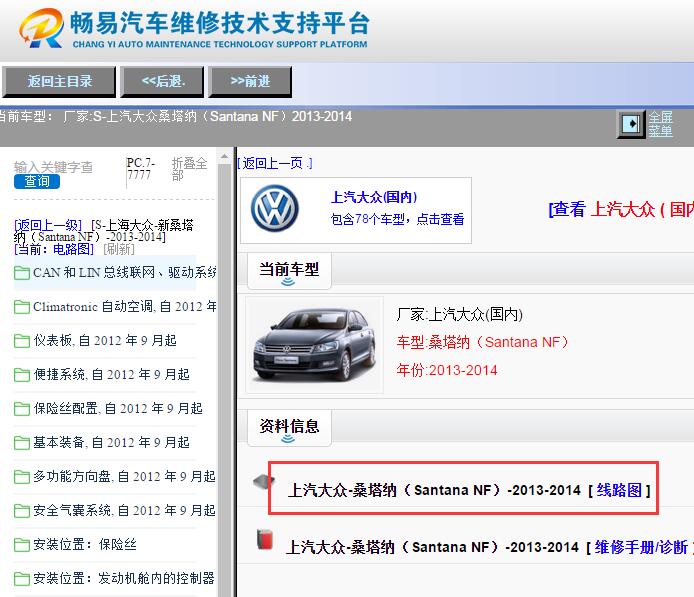Toggle the fullscreen menu arrow icon
Viewport: 694px width, 597px height.
click(631, 124)
